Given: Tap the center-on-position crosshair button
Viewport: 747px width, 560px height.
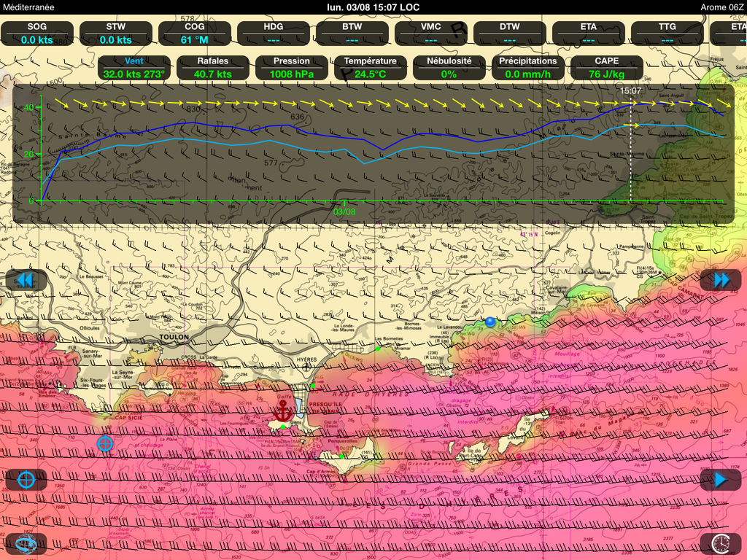Looking at the screenshot, I should coord(26,480).
